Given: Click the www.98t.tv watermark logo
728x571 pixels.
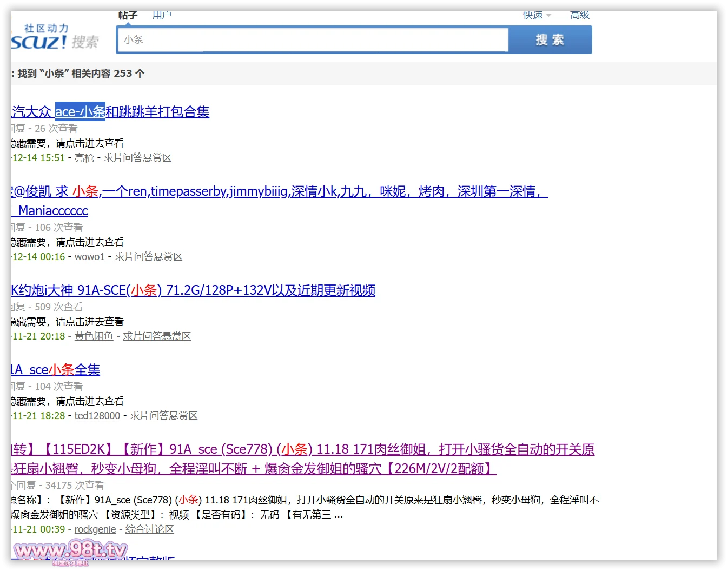Looking at the screenshot, I should tap(70, 551).
